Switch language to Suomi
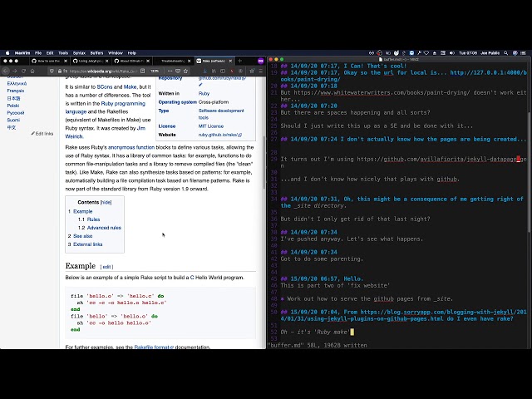This screenshot has width=532, height=399. 13,120
